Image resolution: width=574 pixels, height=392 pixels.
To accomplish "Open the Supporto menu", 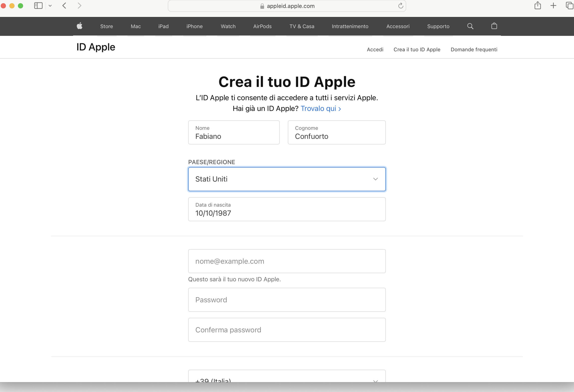I will click(438, 26).
